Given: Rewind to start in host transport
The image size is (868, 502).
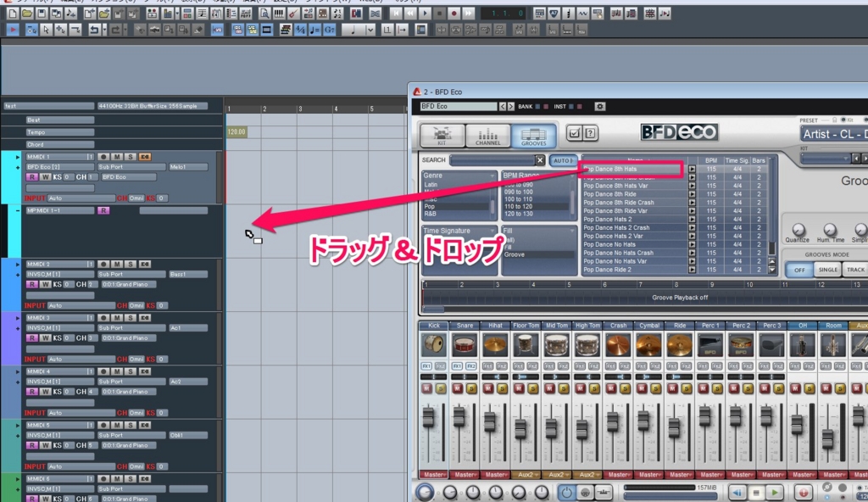Looking at the screenshot, I should point(395,14).
